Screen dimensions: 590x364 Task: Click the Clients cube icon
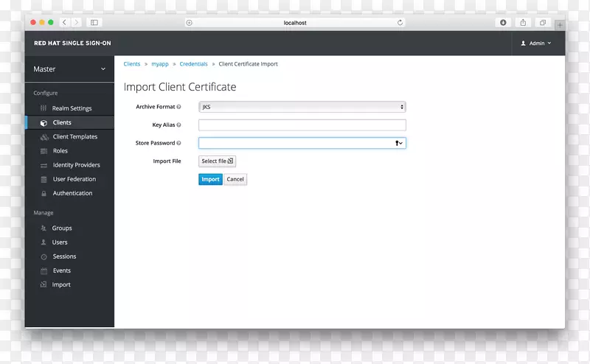44,123
